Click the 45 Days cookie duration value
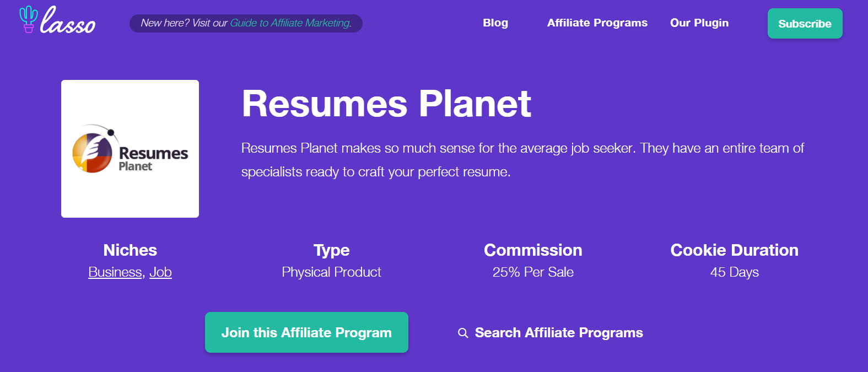Screen dimensions: 868x372 (734, 272)
